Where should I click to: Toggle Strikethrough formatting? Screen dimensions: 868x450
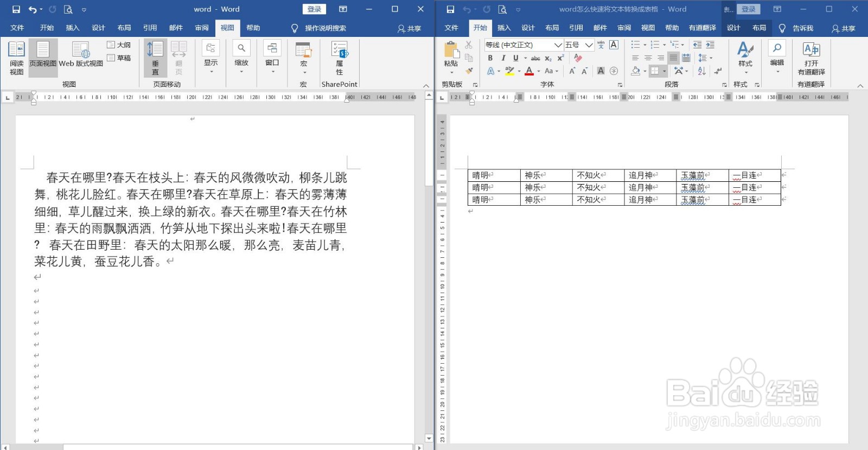[535, 58]
